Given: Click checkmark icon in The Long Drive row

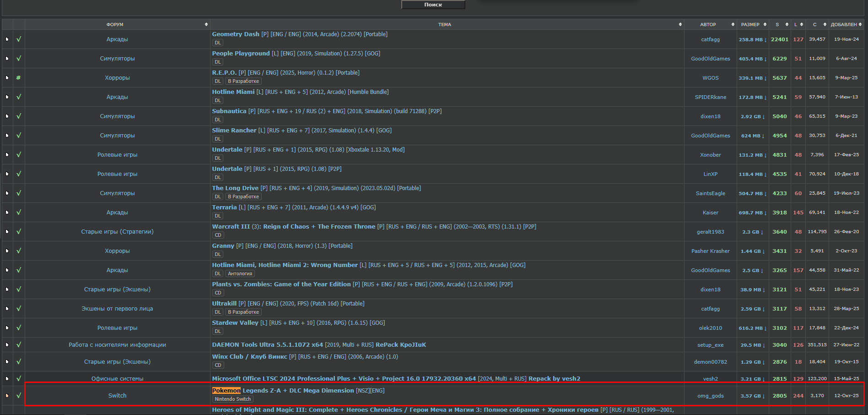Looking at the screenshot, I should tap(19, 193).
